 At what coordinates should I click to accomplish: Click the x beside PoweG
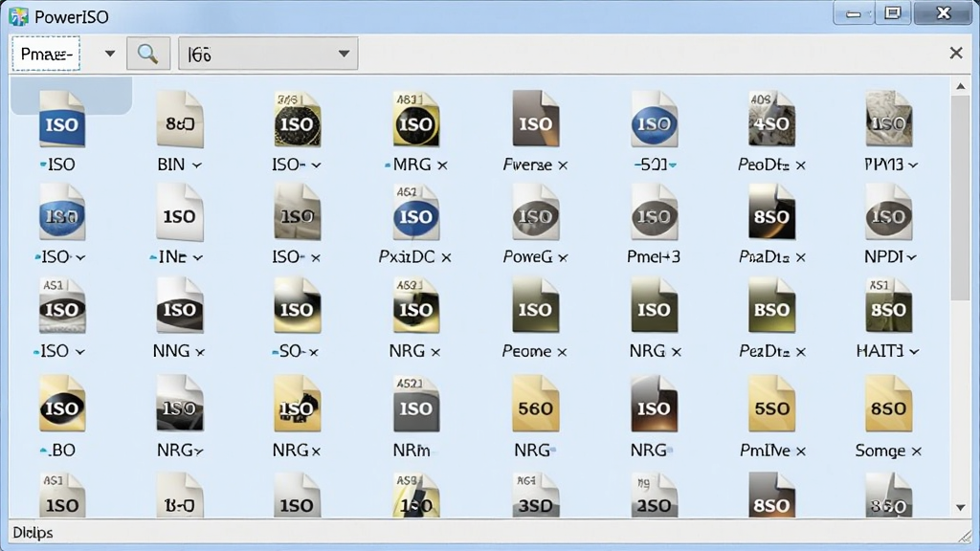563,257
